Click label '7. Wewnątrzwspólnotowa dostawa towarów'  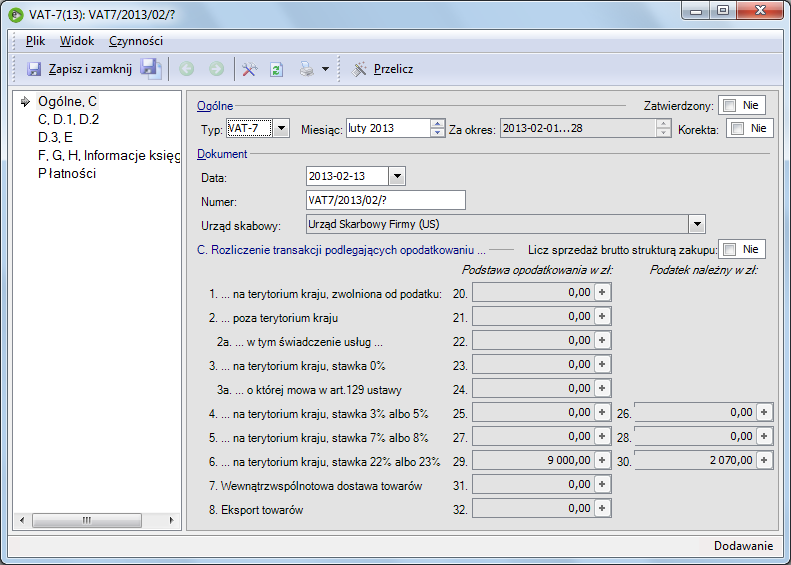pos(316,486)
